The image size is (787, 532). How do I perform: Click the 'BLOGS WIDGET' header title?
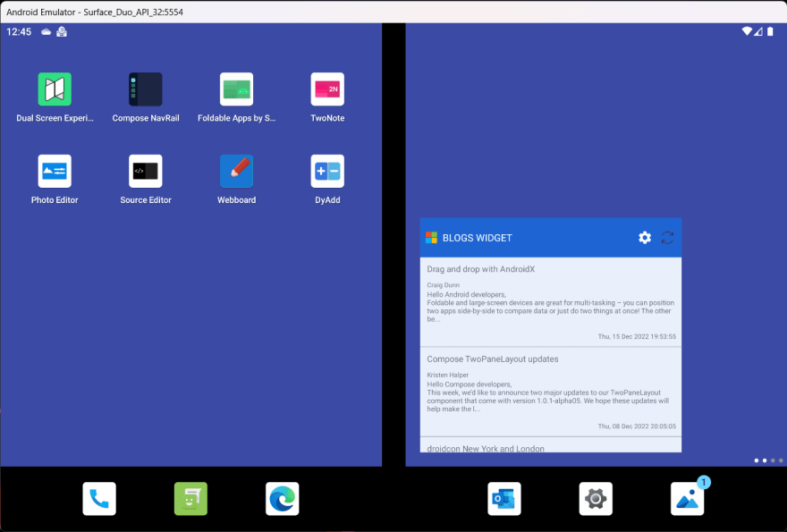(x=477, y=238)
